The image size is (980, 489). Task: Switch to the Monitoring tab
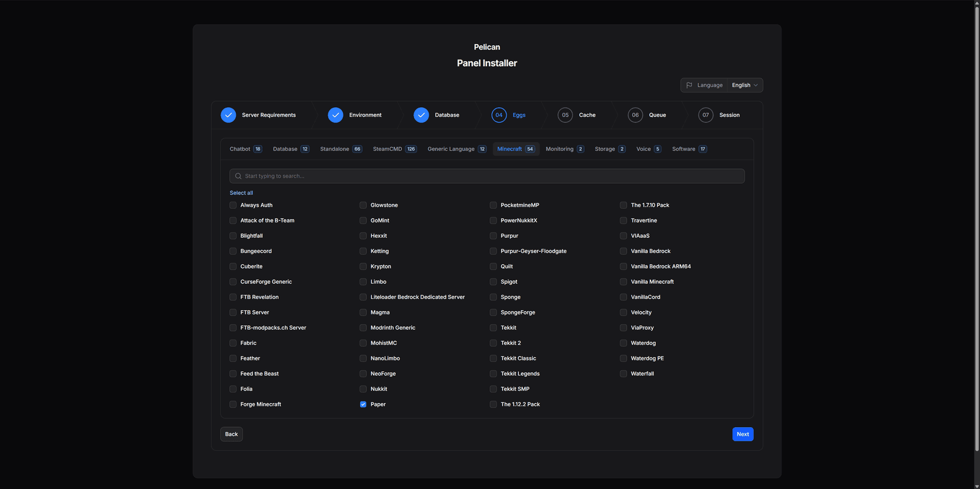[x=565, y=149]
